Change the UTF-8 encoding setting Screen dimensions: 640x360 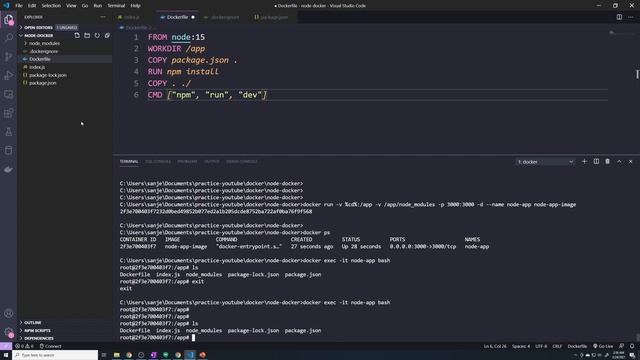pyautogui.click(x=541, y=346)
